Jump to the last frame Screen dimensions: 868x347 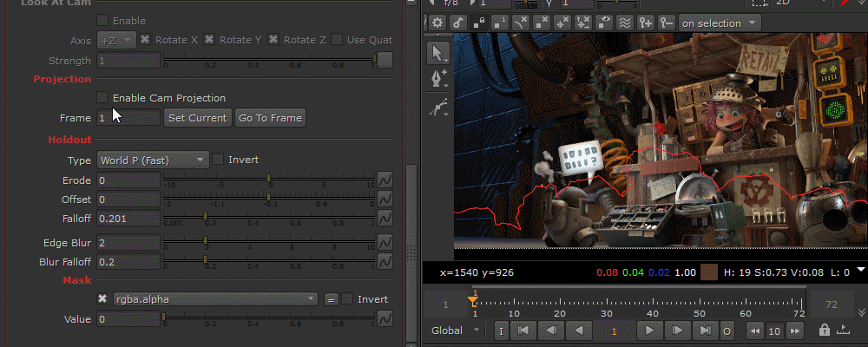coord(705,331)
